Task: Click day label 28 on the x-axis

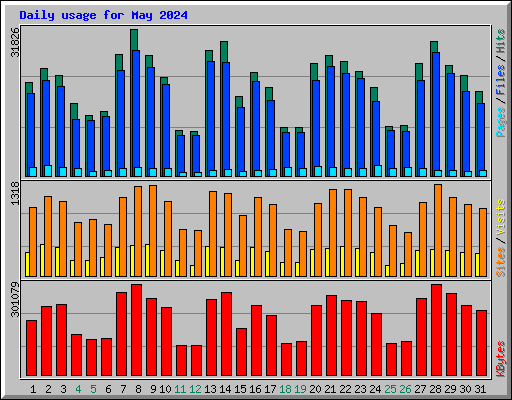Action: (x=435, y=389)
